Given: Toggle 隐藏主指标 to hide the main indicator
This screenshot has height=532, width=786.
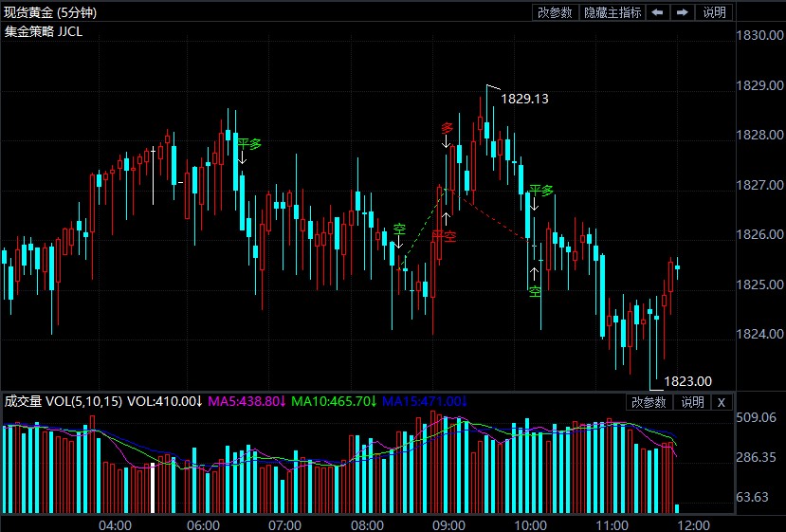Looking at the screenshot, I should point(612,12).
